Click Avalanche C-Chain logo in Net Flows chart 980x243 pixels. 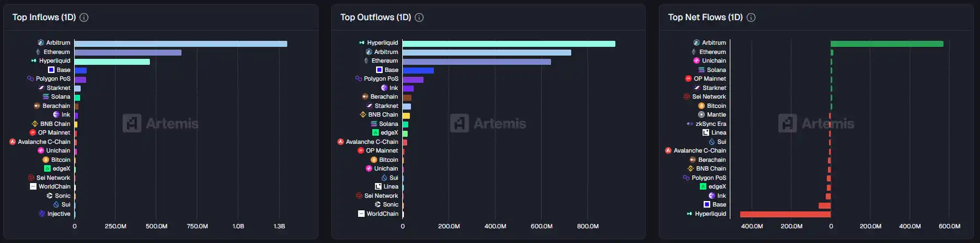point(668,150)
